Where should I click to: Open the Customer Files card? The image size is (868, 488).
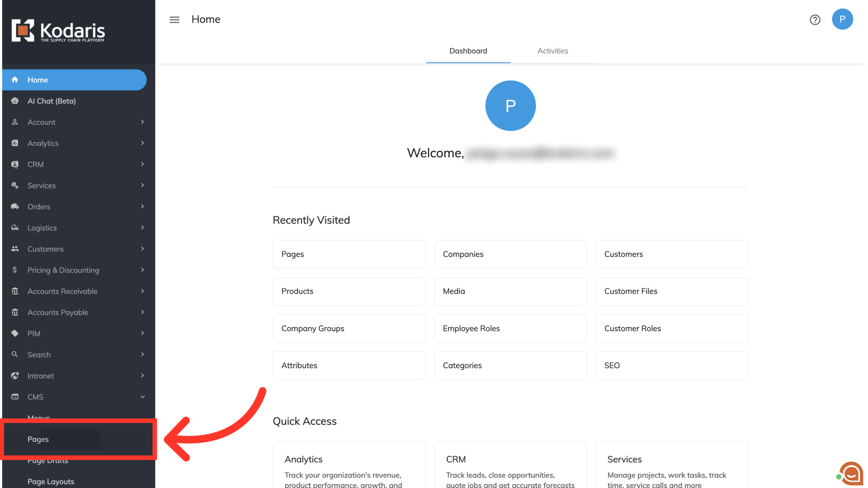coord(671,291)
